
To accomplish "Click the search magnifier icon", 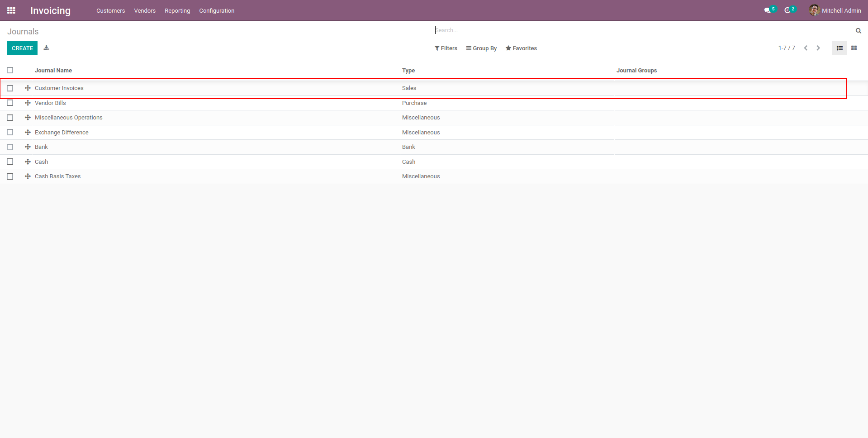I will tap(858, 31).
